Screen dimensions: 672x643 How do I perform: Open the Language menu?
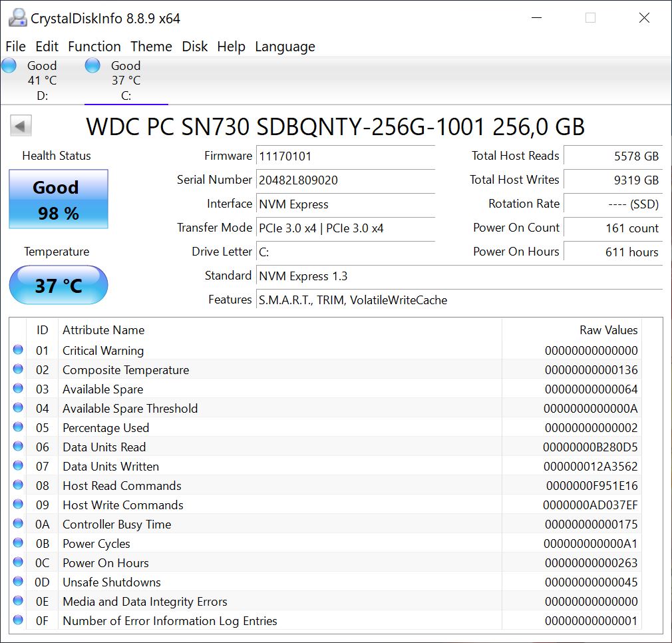point(285,47)
